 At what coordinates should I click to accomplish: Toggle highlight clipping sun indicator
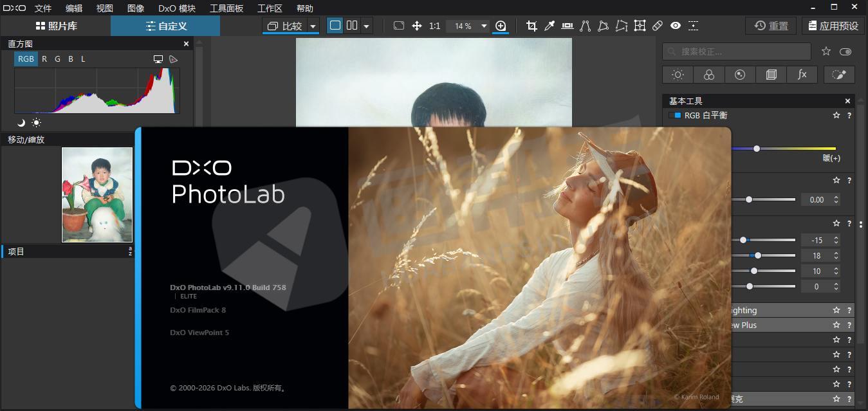(x=36, y=122)
